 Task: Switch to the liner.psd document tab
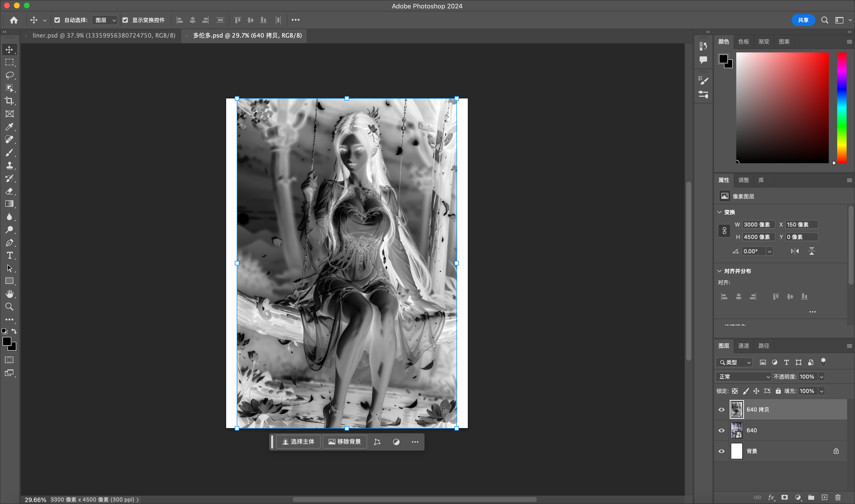pos(104,35)
